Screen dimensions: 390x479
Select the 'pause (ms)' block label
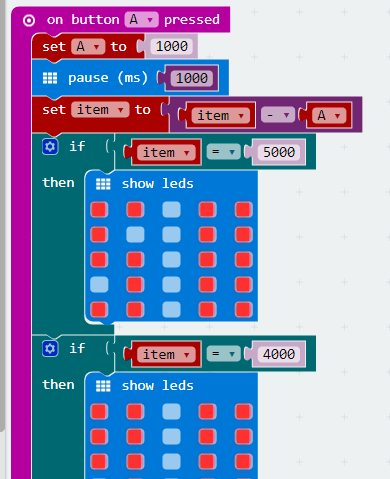click(108, 78)
